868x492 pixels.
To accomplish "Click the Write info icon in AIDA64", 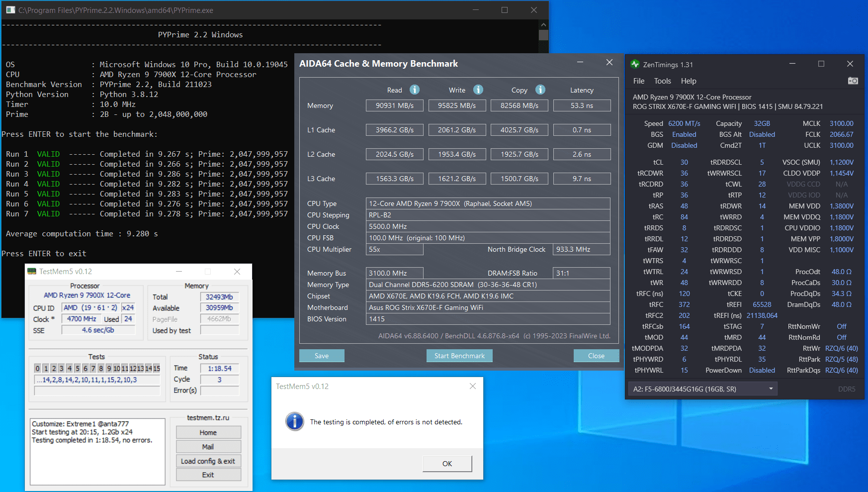I will tap(478, 90).
